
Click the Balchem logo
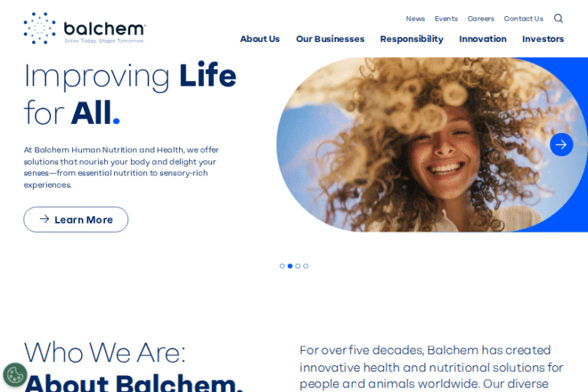84,28
